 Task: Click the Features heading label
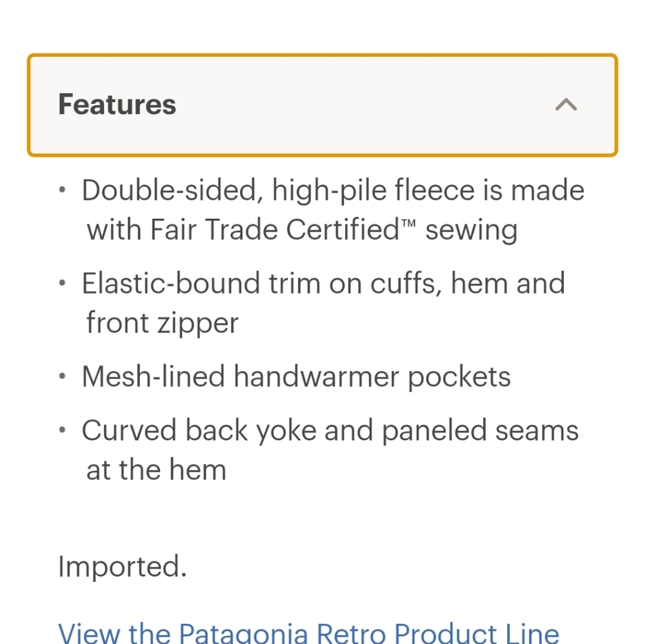(x=117, y=105)
